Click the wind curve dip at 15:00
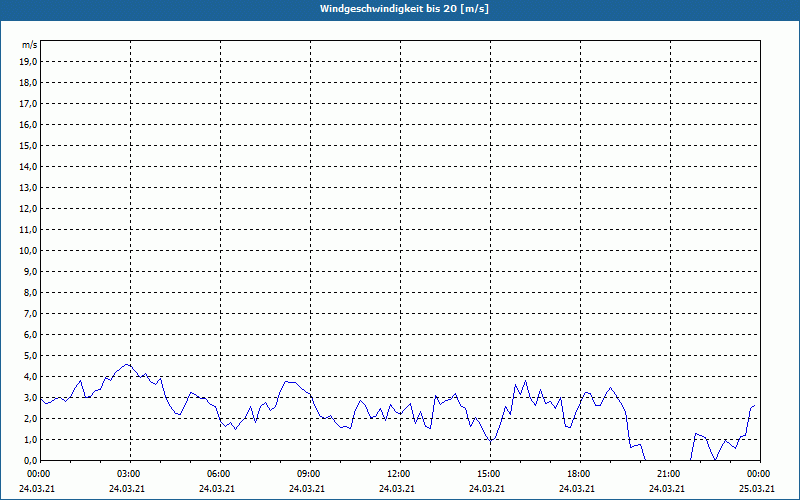The width and height of the screenshot is (800, 500). click(490, 441)
